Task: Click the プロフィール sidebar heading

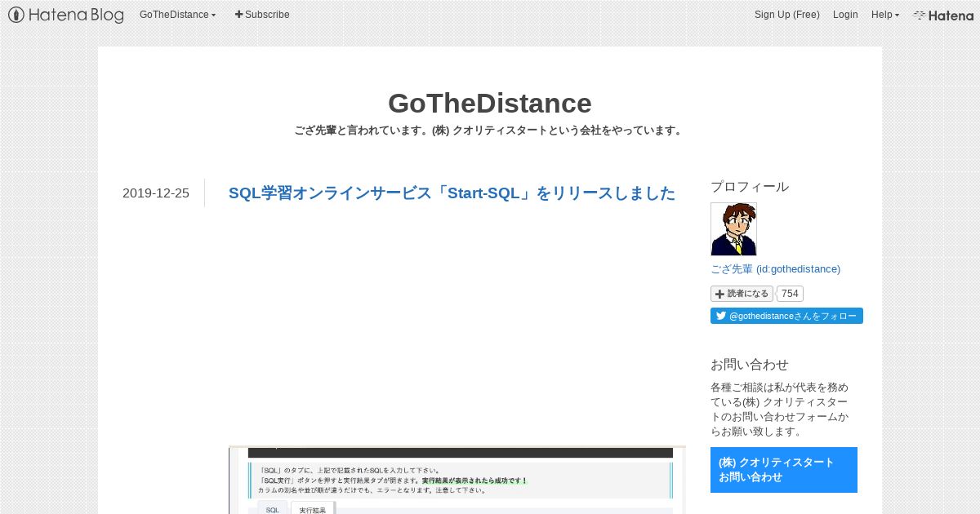Action: pos(750,186)
